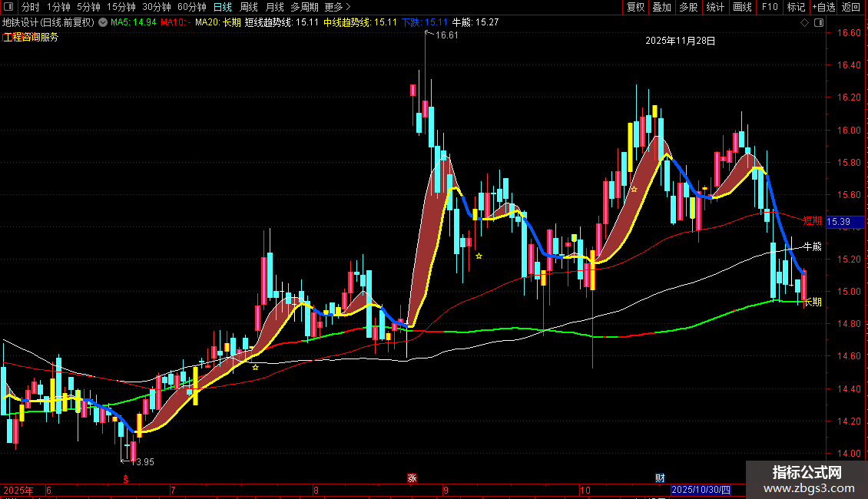Screen dimensions: 868x499
Task: Click the 15.39 current price tag
Action: (x=845, y=222)
